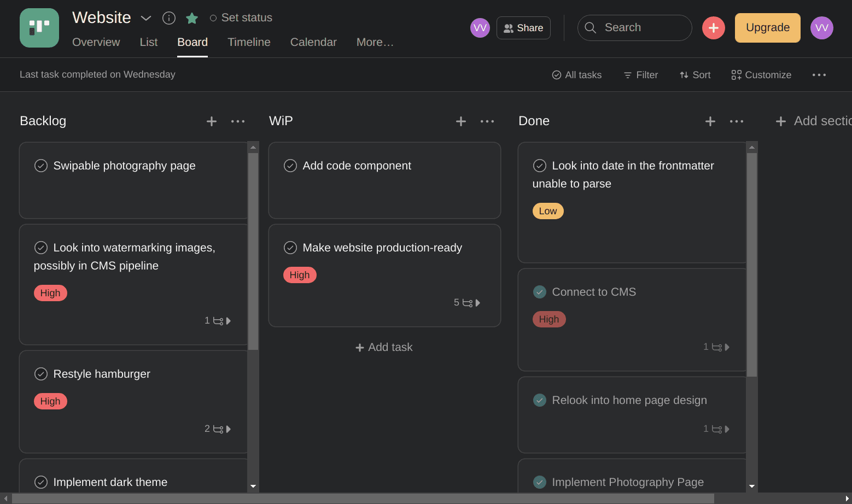Open the Website project dropdown chevron

tap(145, 17)
